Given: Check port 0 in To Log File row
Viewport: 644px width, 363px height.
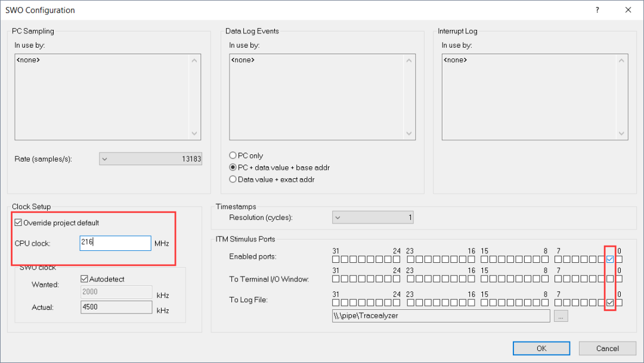Looking at the screenshot, I should [620, 303].
